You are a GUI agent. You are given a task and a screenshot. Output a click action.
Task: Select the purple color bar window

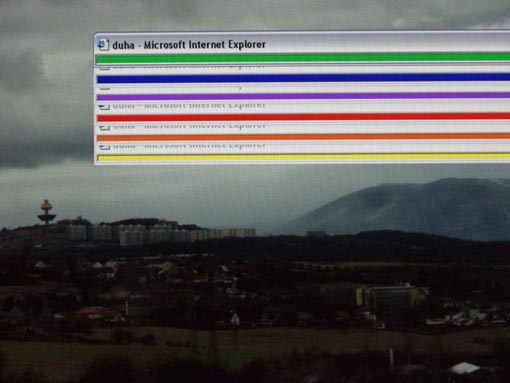coord(303,97)
